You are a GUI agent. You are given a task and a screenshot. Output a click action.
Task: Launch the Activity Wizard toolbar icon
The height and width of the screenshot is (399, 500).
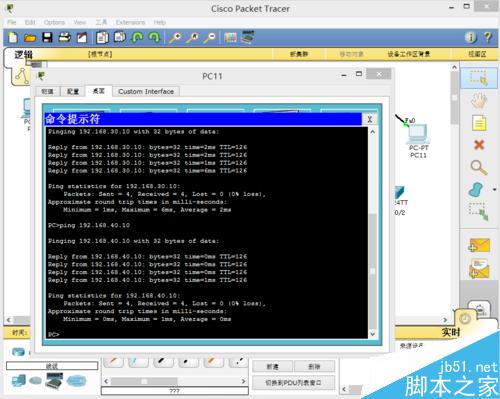pyautogui.click(x=82, y=37)
